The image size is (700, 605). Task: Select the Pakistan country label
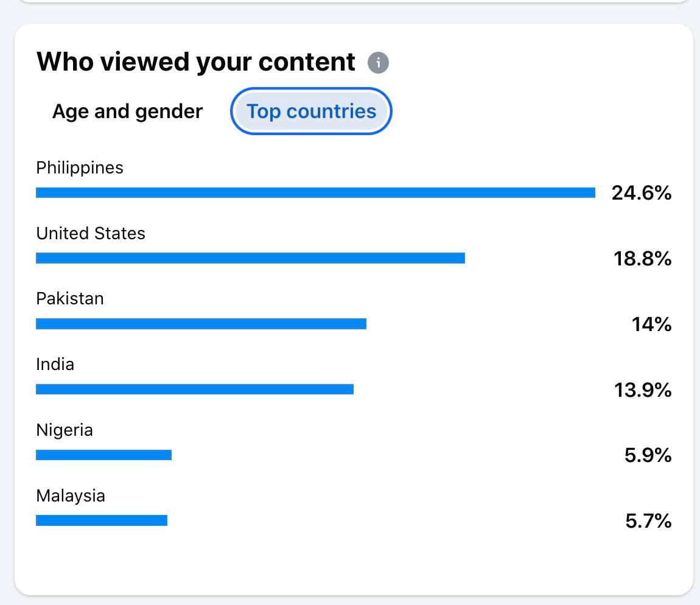(x=69, y=298)
